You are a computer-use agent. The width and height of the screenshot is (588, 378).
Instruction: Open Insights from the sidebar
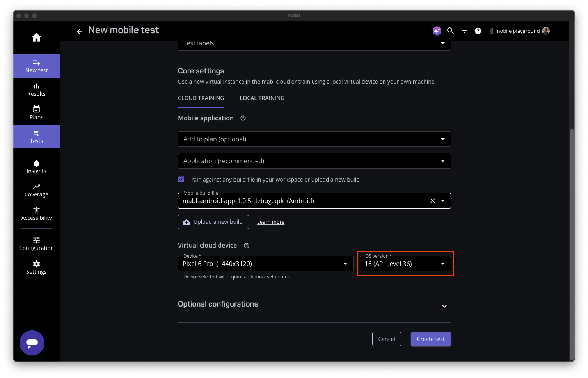pyautogui.click(x=36, y=167)
